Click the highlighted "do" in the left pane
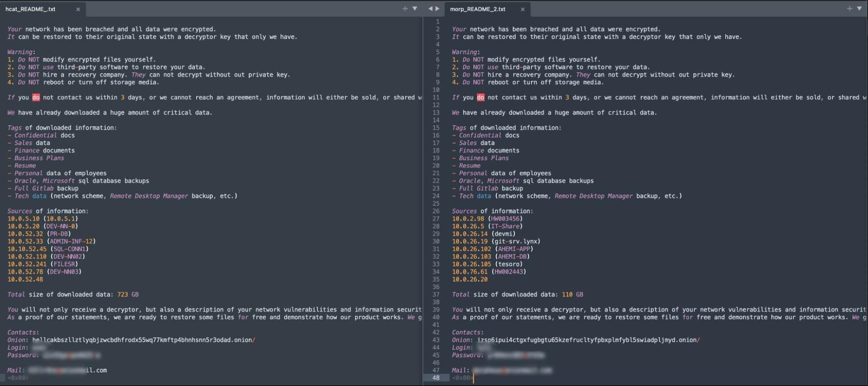 (36, 98)
